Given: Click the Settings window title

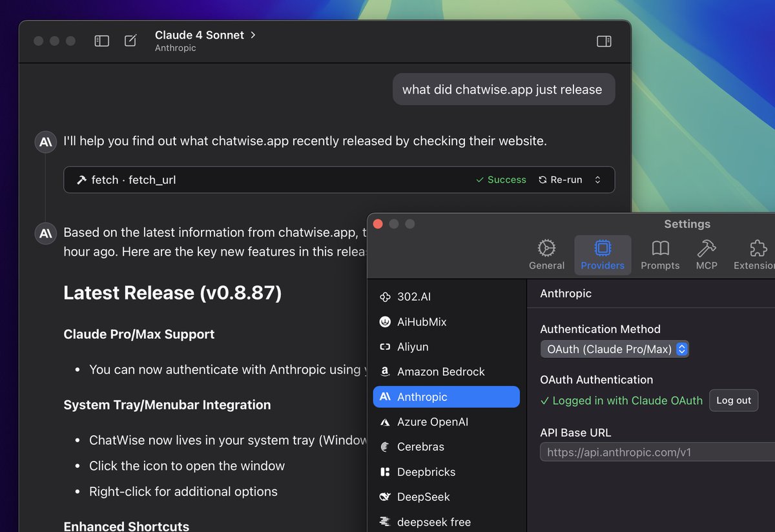Looking at the screenshot, I should click(687, 224).
